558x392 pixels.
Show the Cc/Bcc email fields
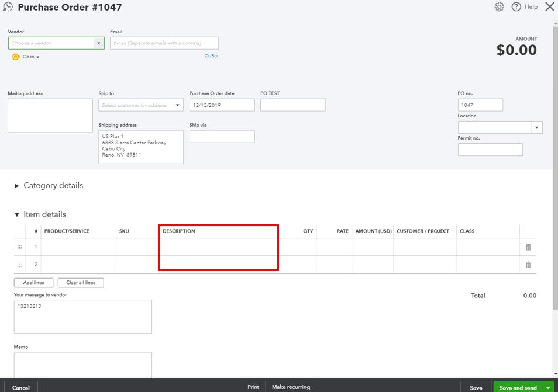[212, 55]
